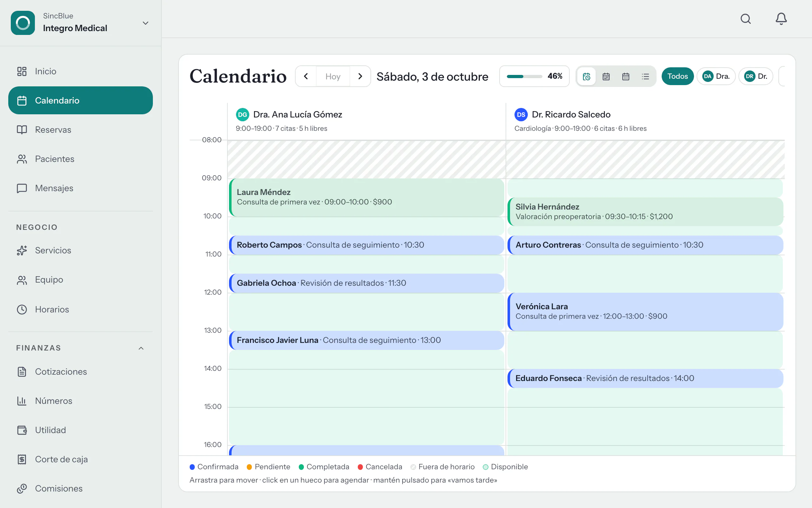812x508 pixels.
Task: Open Laura Méndez appointment
Action: coord(366,197)
